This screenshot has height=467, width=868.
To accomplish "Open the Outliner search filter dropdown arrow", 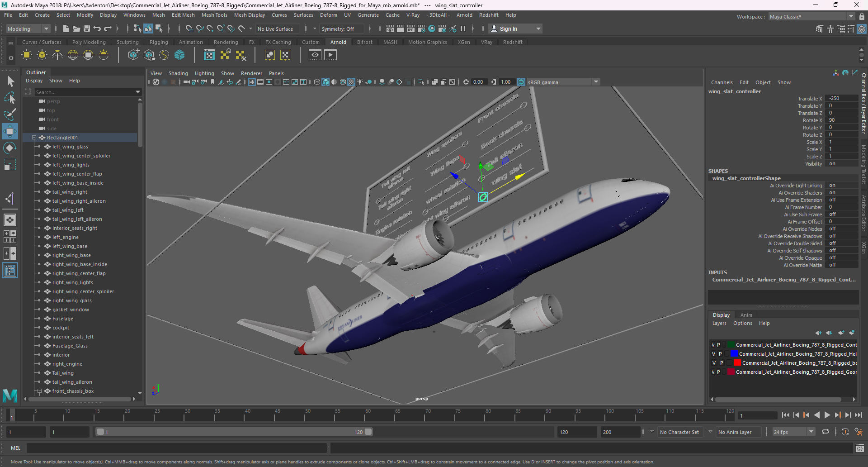I will [x=138, y=92].
